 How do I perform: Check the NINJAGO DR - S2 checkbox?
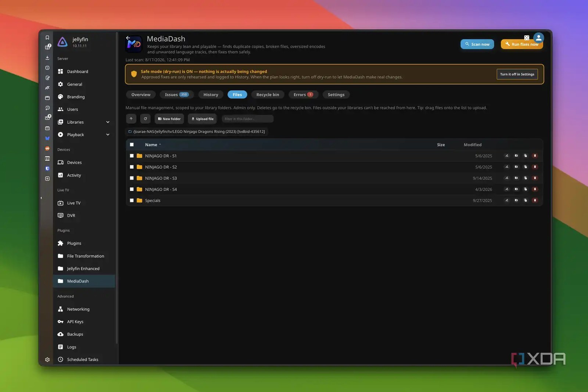pos(132,167)
